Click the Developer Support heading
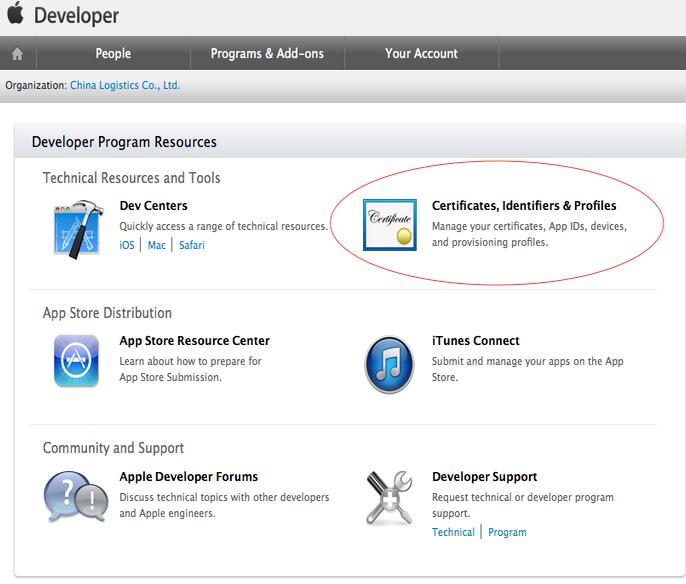The height and width of the screenshot is (584, 686). [485, 476]
